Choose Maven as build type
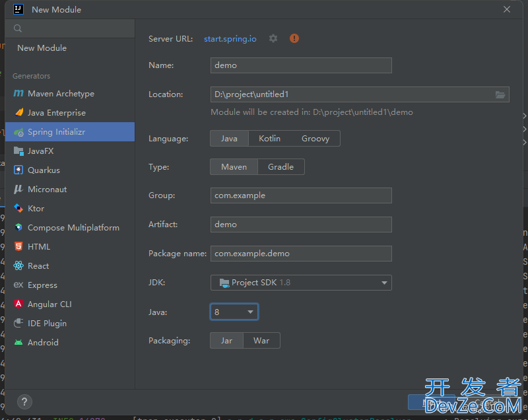528x420 pixels. pyautogui.click(x=234, y=166)
